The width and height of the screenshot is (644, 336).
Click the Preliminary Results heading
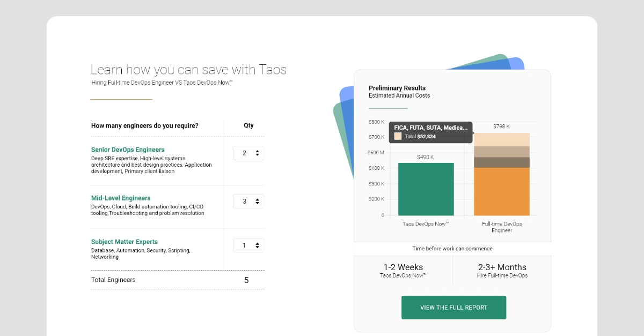[397, 88]
